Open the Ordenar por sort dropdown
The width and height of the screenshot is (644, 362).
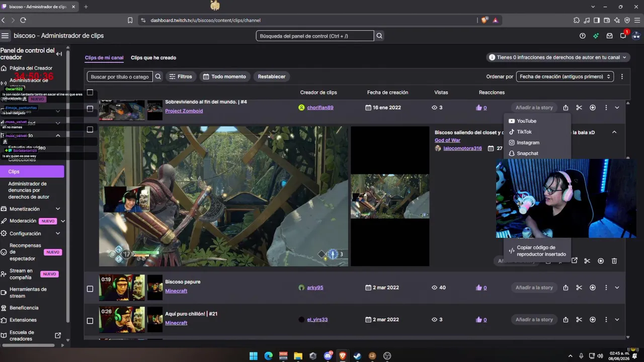(565, 76)
